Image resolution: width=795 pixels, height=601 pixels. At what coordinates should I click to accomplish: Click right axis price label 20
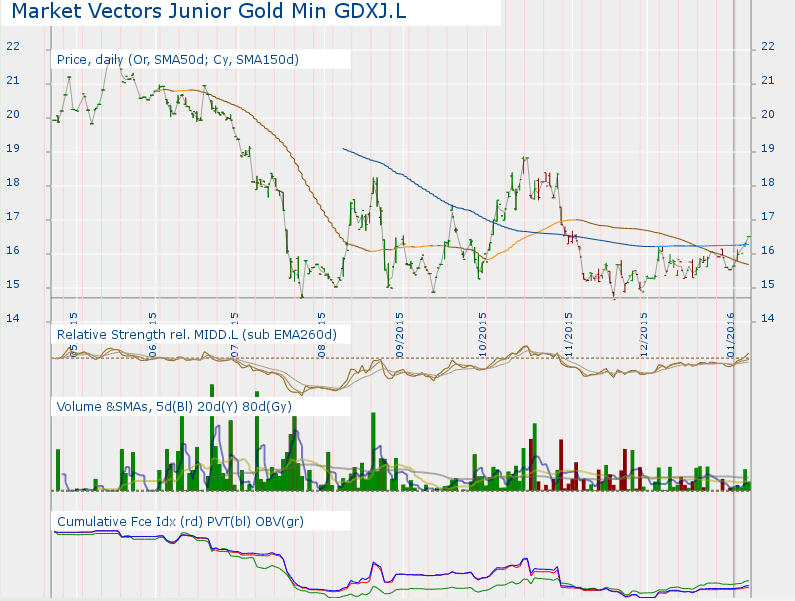click(768, 114)
